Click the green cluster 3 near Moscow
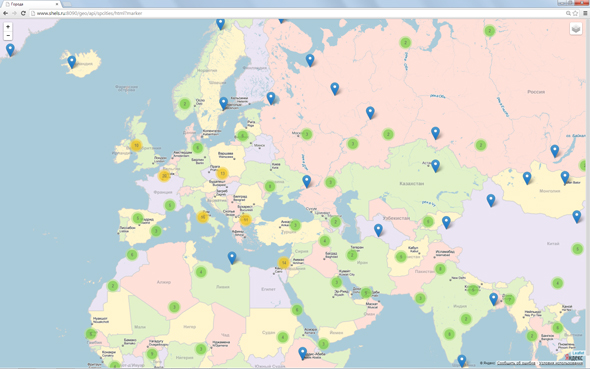 (307, 134)
